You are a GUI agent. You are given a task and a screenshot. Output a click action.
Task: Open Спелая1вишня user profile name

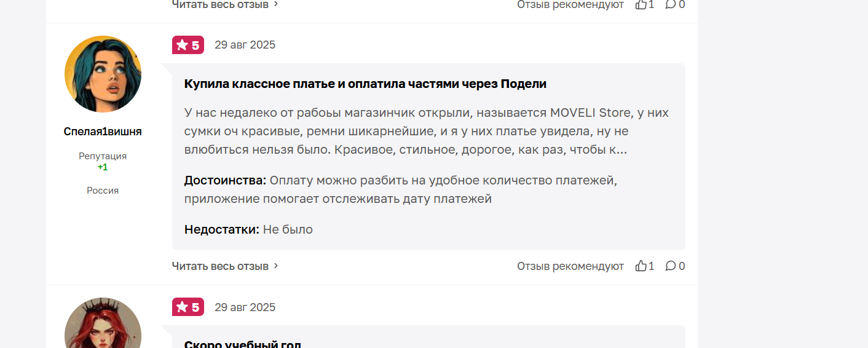[103, 132]
